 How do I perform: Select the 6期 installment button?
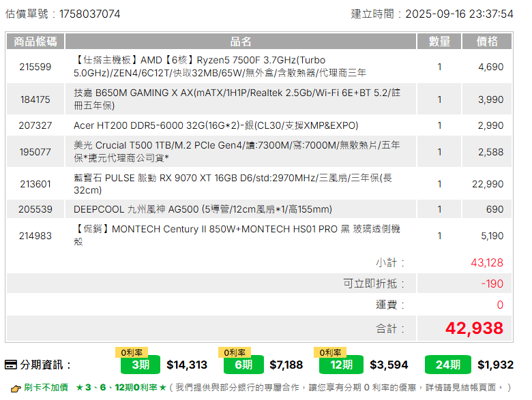coord(243,365)
